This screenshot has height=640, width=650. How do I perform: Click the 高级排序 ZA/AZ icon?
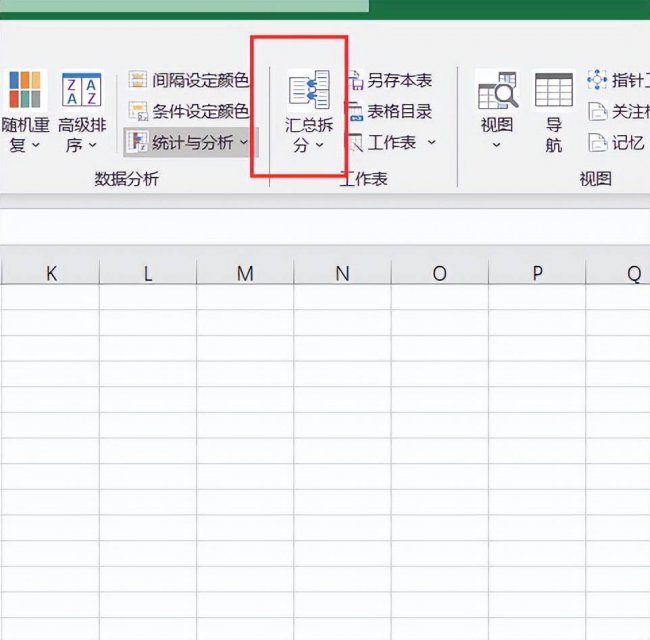(81, 90)
